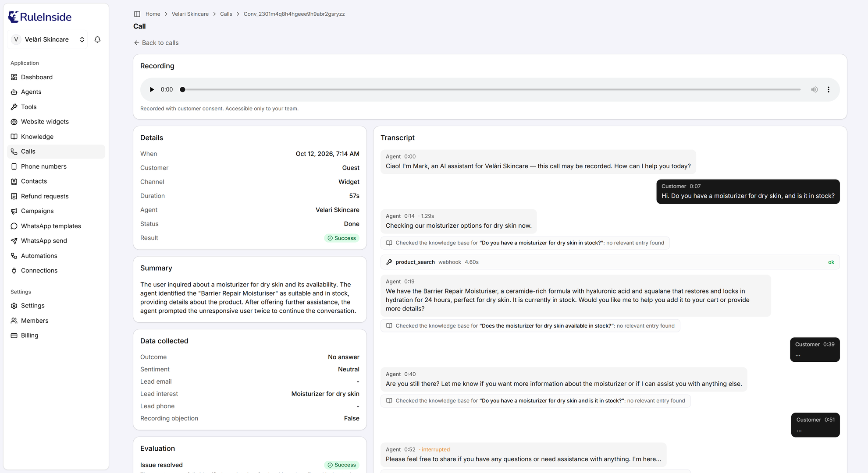868x473 pixels.
Task: Click the Customer 0:51 message bubble
Action: click(815, 425)
